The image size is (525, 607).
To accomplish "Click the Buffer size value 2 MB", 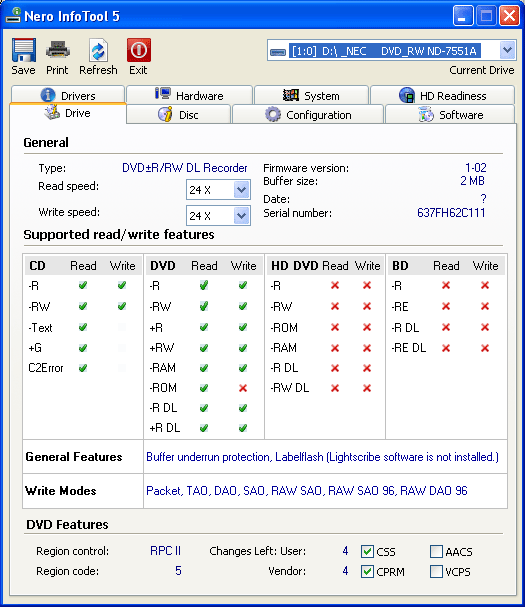I will click(x=472, y=181).
